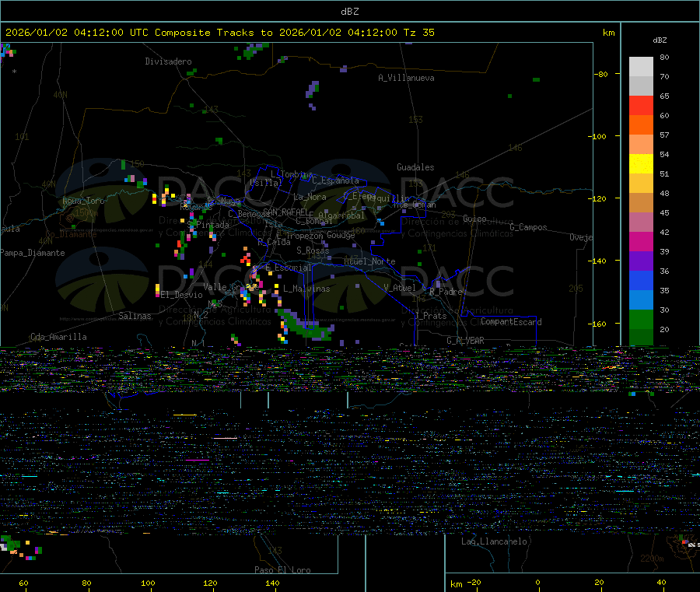The height and width of the screenshot is (592, 700).
Task: Click the Pampa_Diamante map label
Action: click(x=32, y=253)
